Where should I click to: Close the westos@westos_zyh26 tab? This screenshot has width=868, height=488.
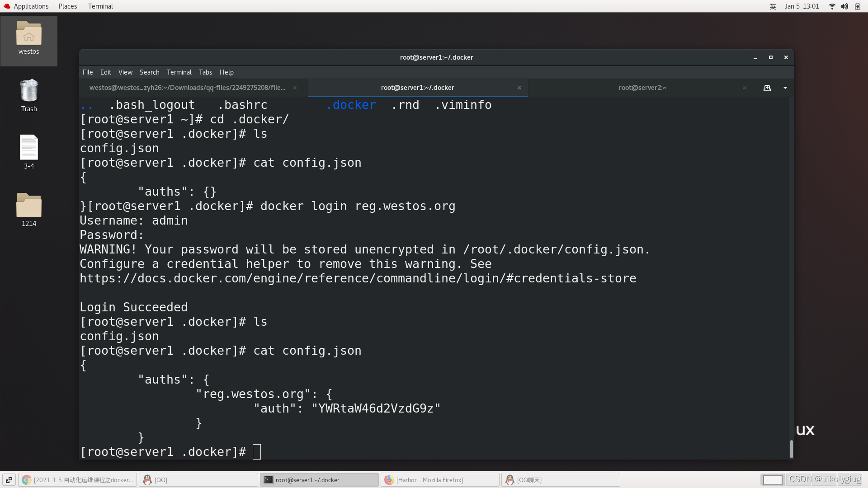pos(295,88)
